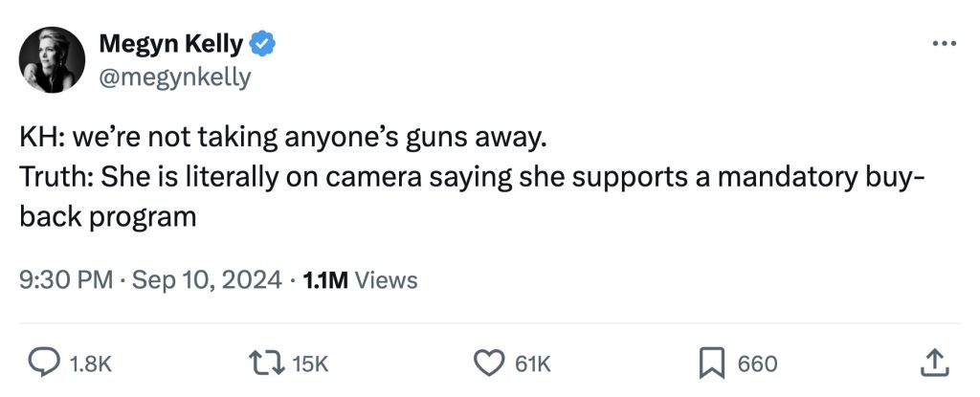This screenshot has height=397, width=980.
Task: Like the tweet with the heart icon
Action: (489, 363)
